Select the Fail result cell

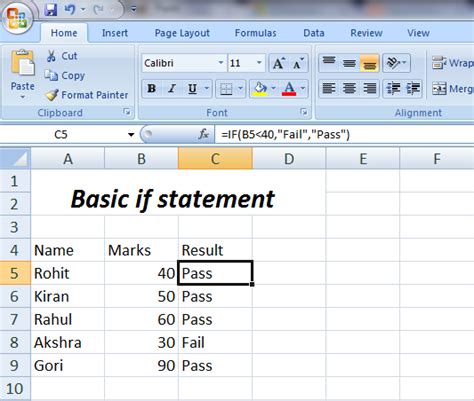(215, 342)
